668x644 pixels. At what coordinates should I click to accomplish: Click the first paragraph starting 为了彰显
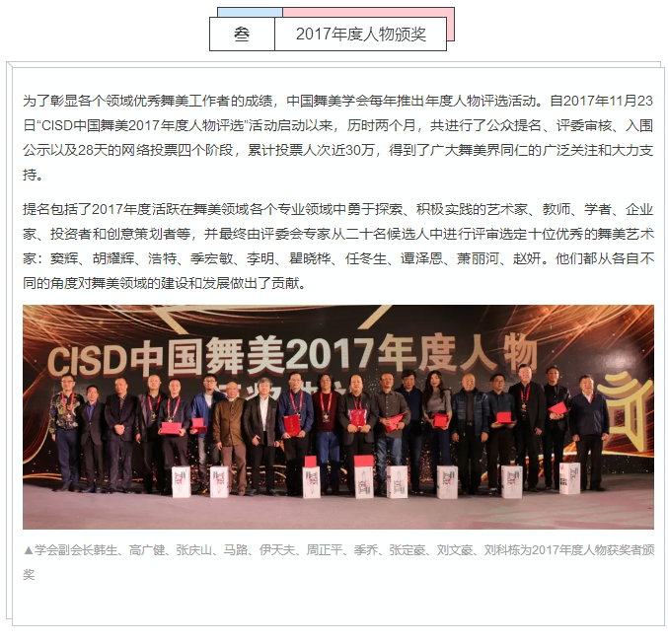[338, 137]
